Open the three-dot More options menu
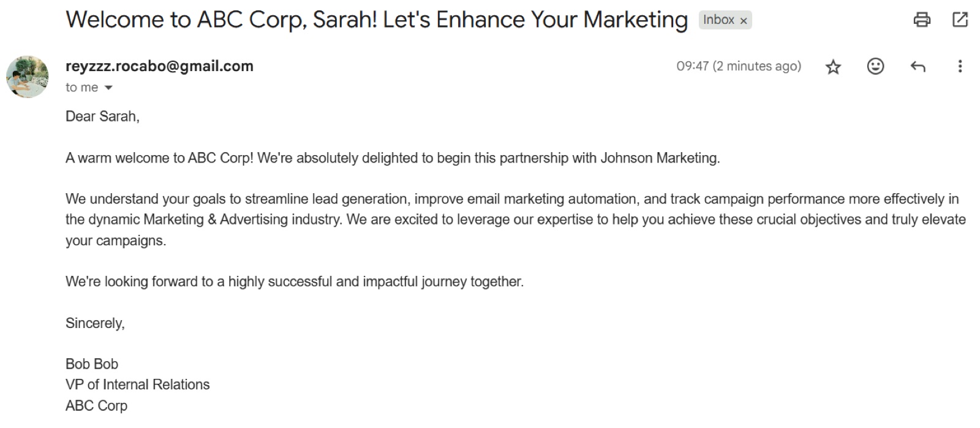Screen dimensions: 980x428 point(960,66)
